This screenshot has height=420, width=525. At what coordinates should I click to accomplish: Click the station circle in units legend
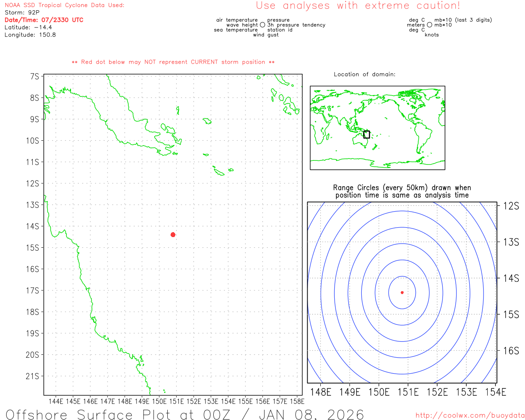coord(429,25)
